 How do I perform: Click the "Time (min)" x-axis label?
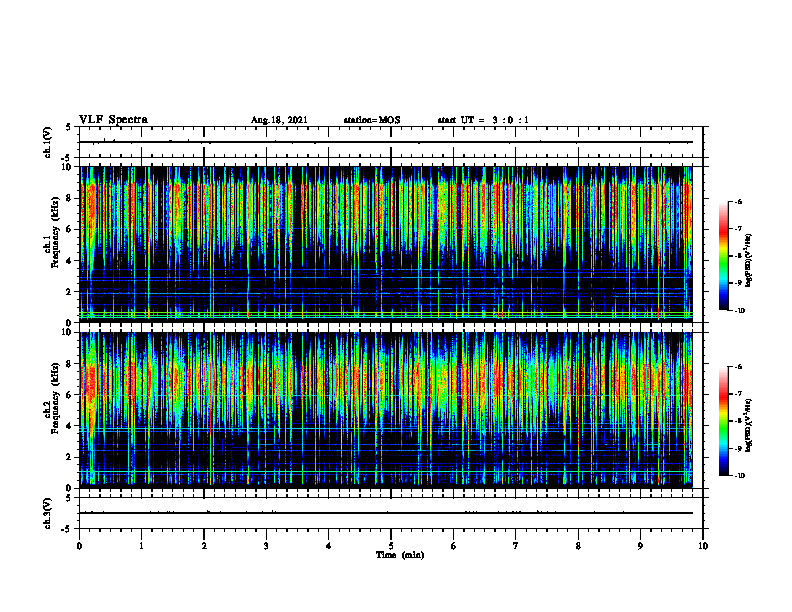pyautogui.click(x=400, y=555)
